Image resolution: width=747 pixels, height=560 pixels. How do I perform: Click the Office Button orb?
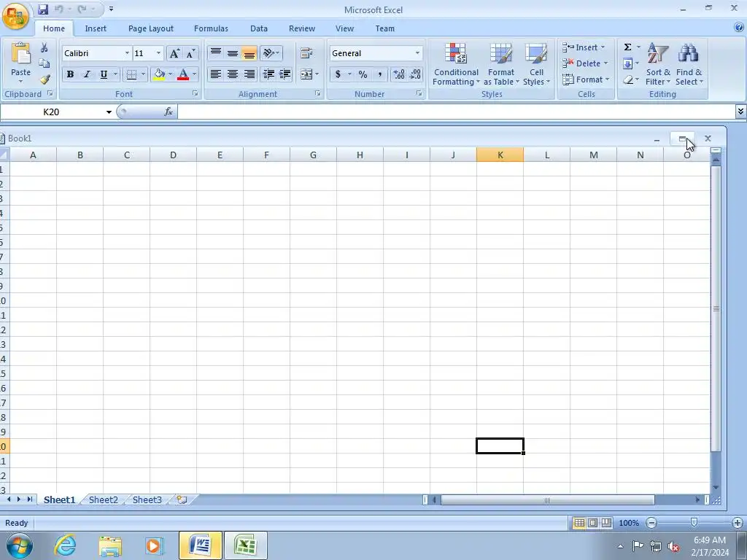click(x=15, y=16)
